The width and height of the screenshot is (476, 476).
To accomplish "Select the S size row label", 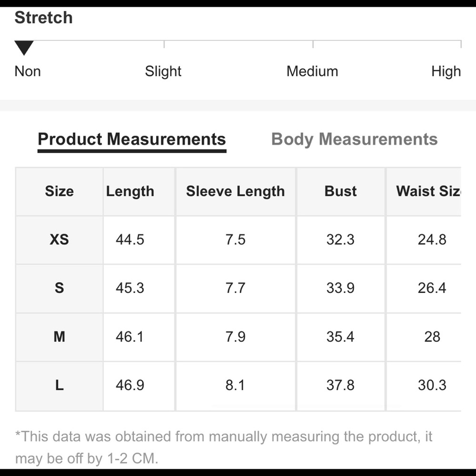I will tap(59, 288).
